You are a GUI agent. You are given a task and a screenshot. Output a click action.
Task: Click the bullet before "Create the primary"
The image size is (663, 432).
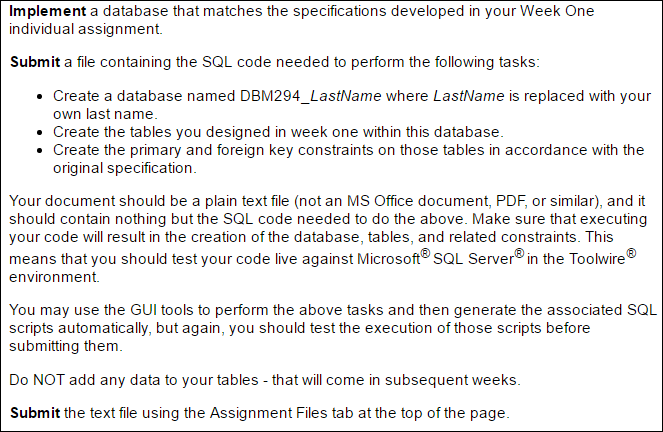[x=38, y=150]
